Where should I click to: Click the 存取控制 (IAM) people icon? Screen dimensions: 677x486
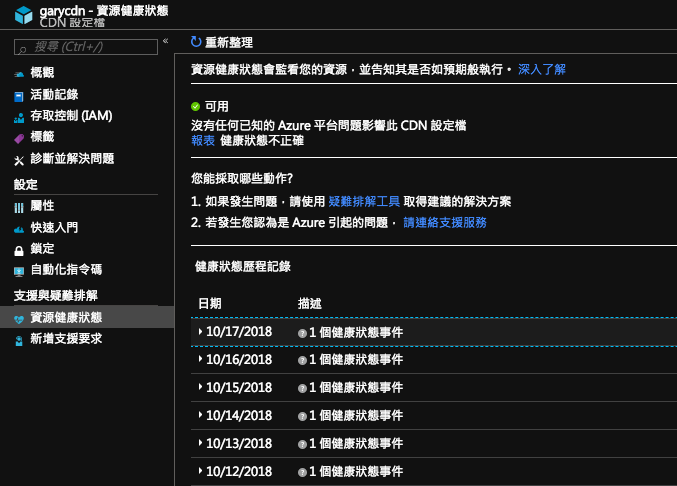coord(19,118)
